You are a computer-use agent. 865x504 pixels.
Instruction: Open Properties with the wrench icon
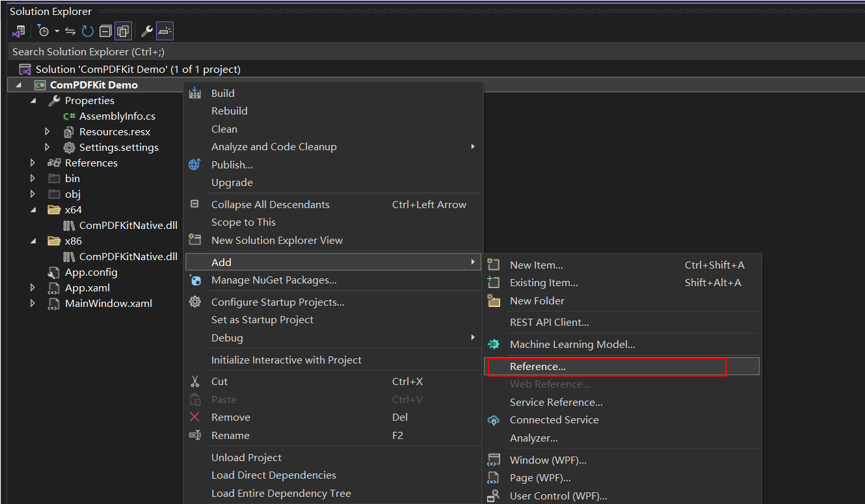pos(147,31)
